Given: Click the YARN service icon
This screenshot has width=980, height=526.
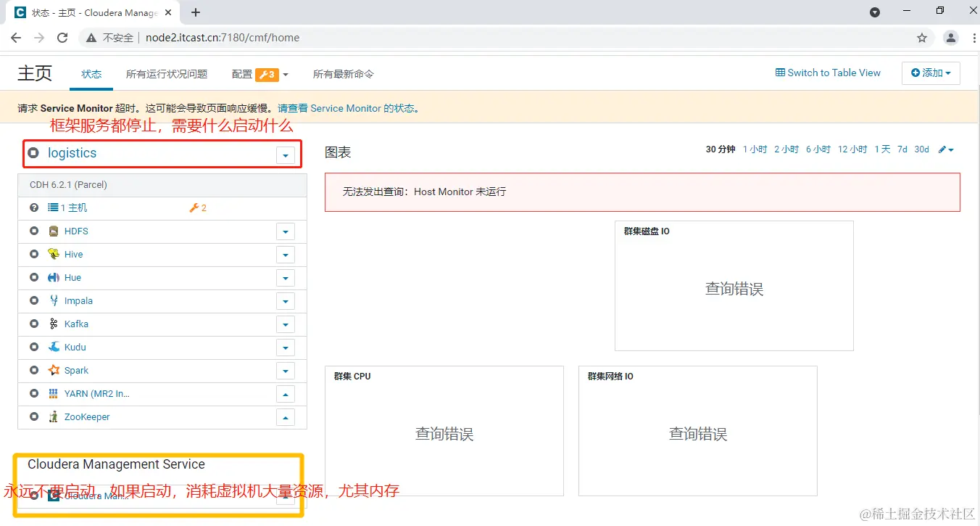Looking at the screenshot, I should 53,393.
